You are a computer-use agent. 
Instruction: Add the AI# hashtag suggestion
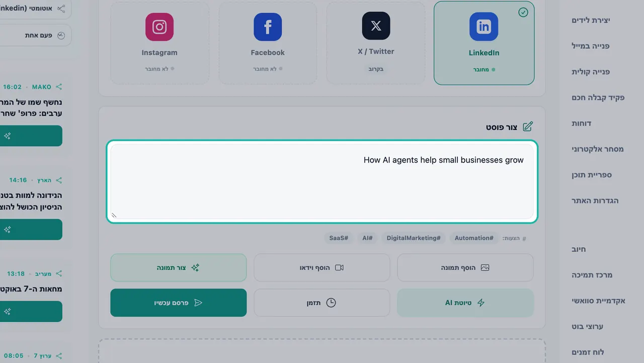click(x=367, y=238)
